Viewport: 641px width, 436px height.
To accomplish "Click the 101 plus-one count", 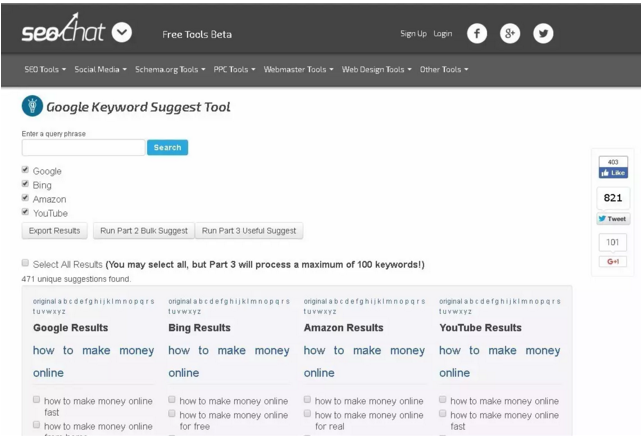I will [612, 242].
